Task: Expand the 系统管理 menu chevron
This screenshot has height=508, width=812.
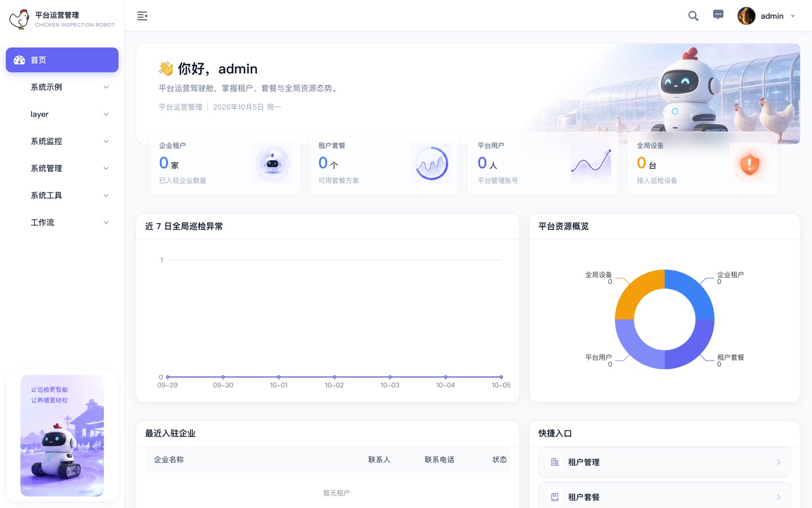Action: [106, 168]
